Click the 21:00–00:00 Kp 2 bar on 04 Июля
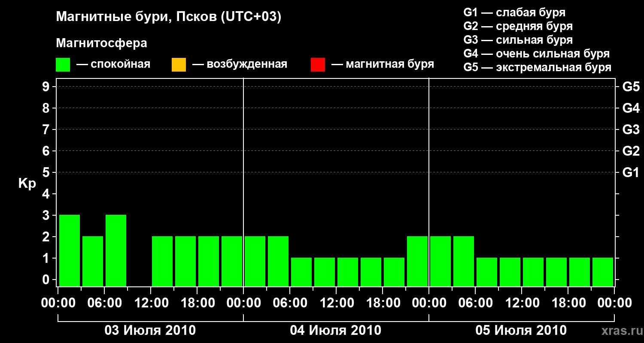 click(417, 261)
